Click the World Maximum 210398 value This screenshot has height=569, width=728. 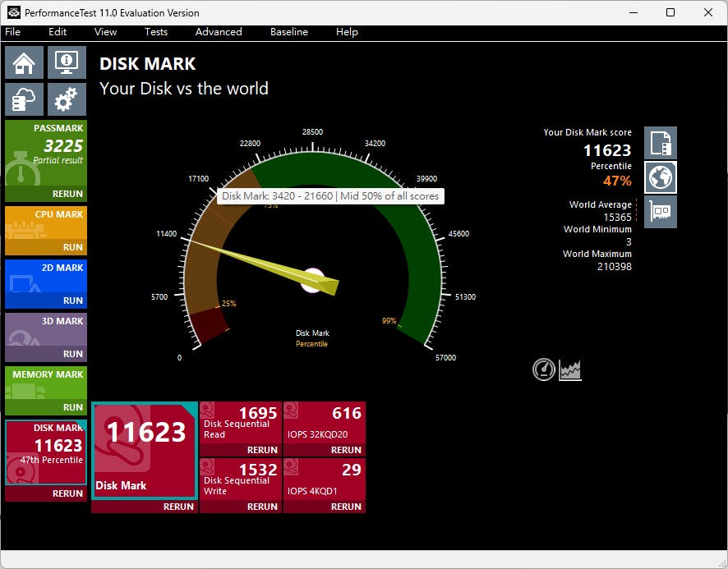point(615,267)
